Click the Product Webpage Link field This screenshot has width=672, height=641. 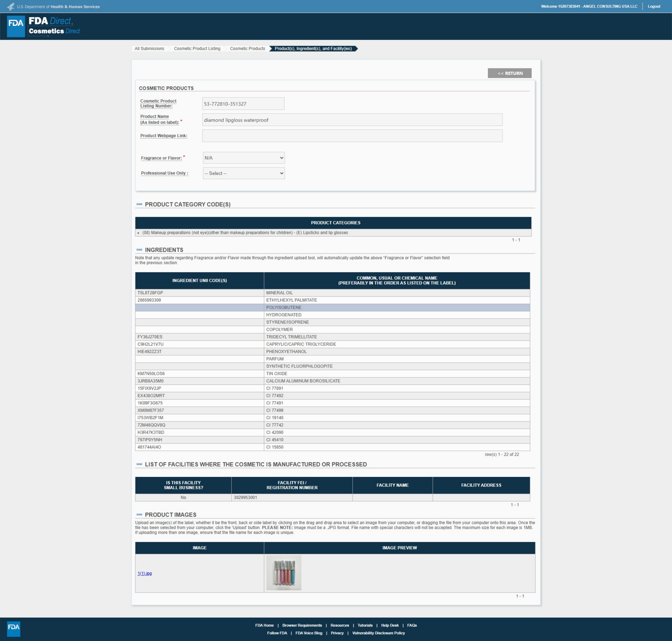click(352, 136)
